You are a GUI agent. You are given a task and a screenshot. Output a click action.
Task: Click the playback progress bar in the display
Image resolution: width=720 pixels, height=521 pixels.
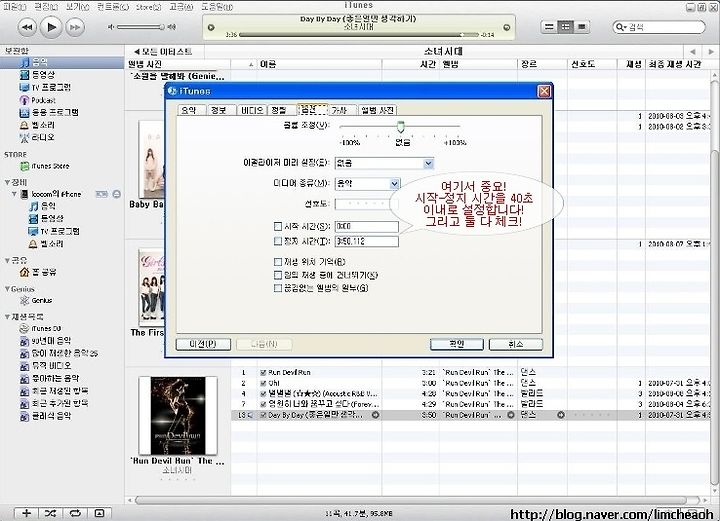click(359, 35)
